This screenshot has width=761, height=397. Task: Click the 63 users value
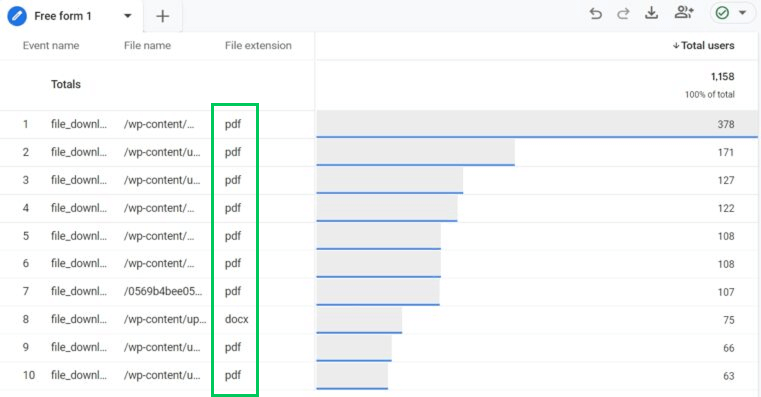[728, 376]
